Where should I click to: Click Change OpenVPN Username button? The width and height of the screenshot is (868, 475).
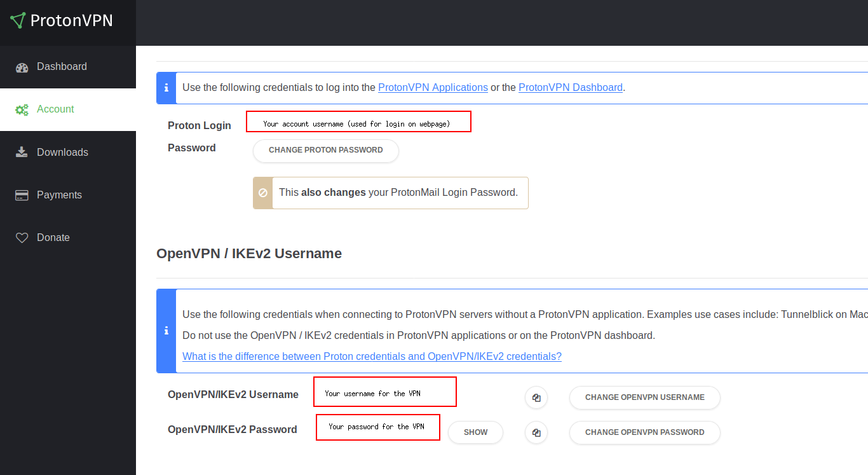pyautogui.click(x=645, y=397)
